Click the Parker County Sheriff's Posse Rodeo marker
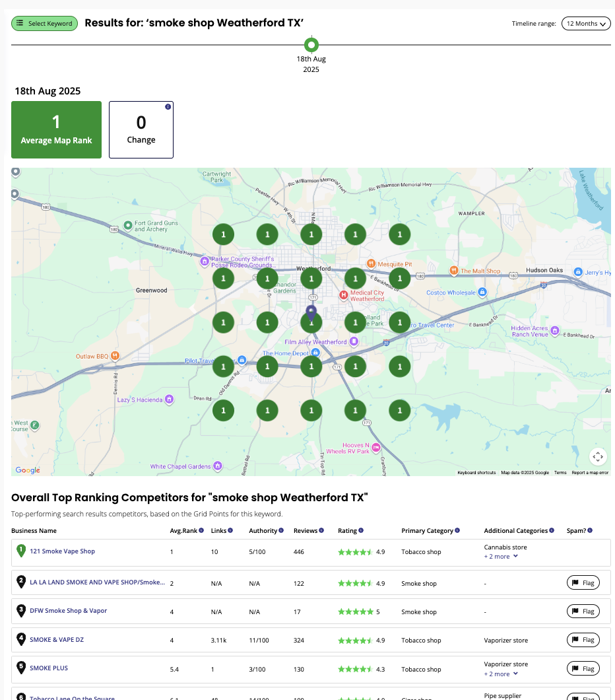This screenshot has width=615, height=700. click(205, 261)
